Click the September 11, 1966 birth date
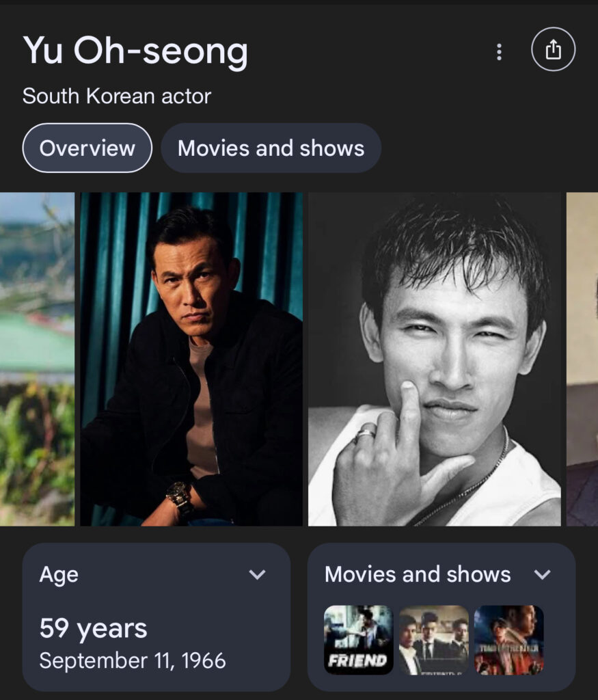Screen dimensions: 598x700 point(133,660)
